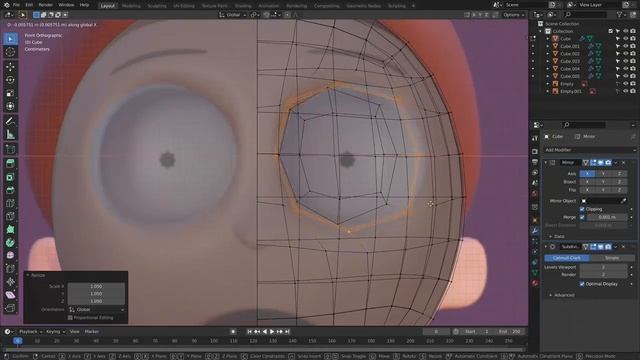Image resolution: width=640 pixels, height=360 pixels.
Task: Select the Smooth tool
Action: [x=10, y=256]
